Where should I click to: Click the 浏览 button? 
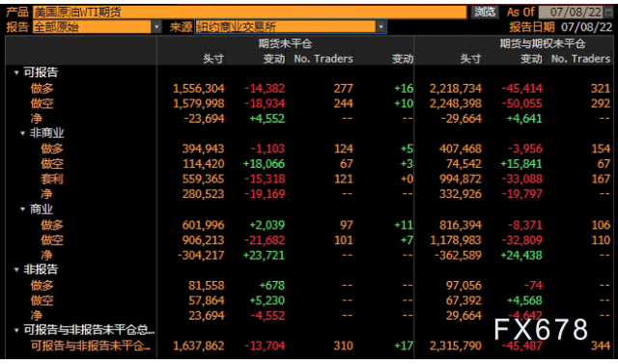[485, 13]
